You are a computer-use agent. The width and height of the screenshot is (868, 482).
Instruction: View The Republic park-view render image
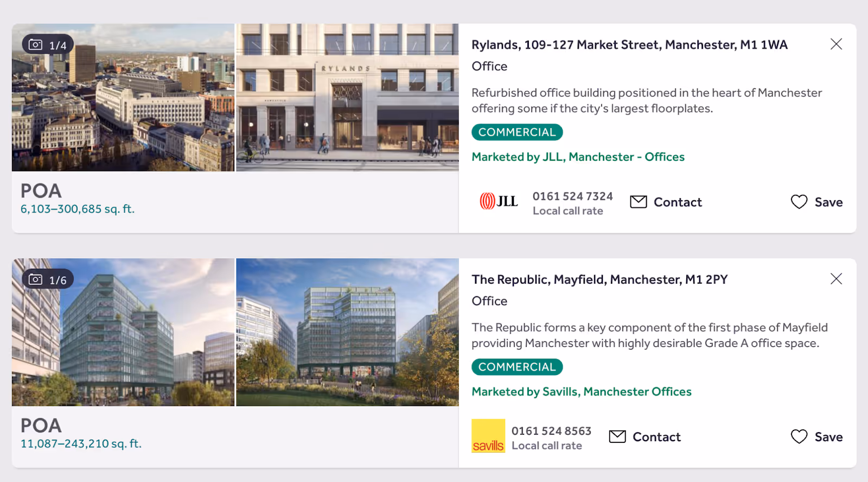[347, 332]
